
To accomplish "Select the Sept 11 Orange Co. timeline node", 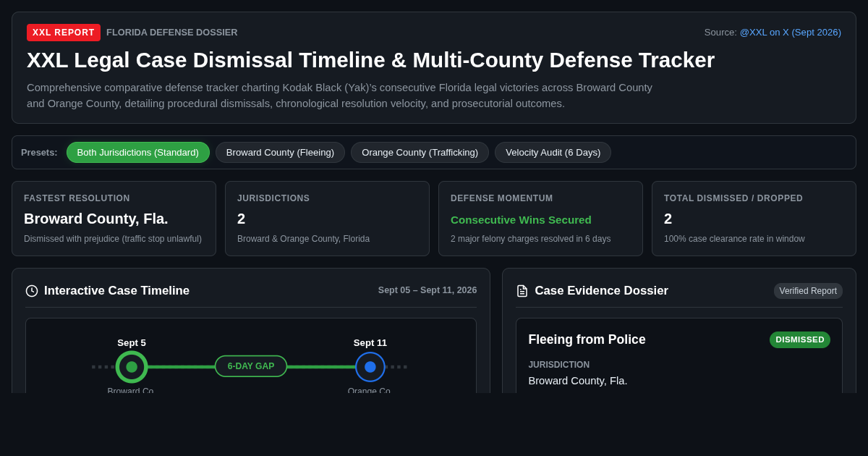I will point(370,367).
